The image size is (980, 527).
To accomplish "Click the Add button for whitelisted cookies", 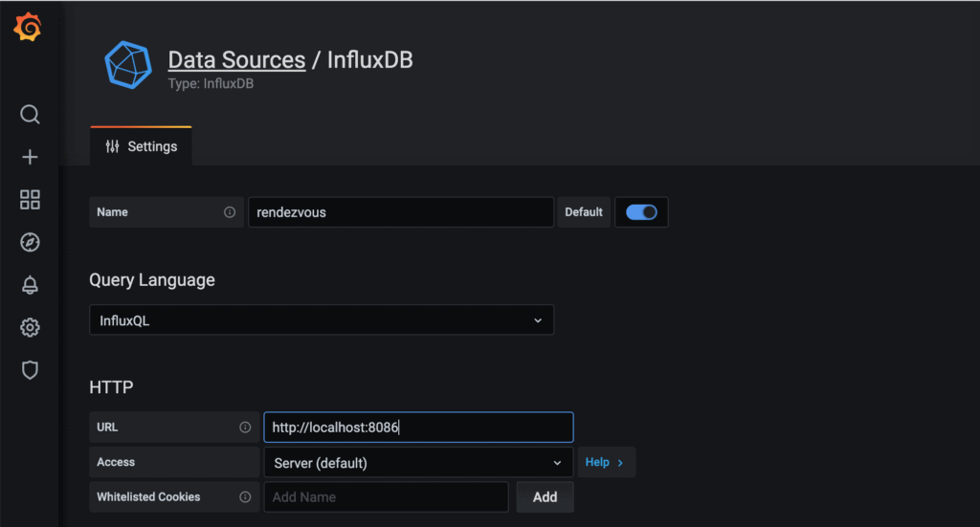I will (x=545, y=497).
